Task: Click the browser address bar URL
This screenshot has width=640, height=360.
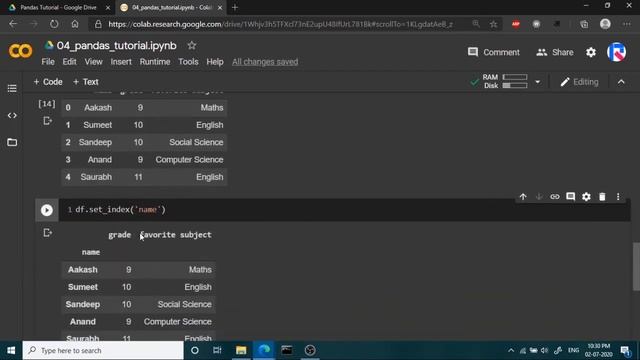Action: [x=280, y=24]
